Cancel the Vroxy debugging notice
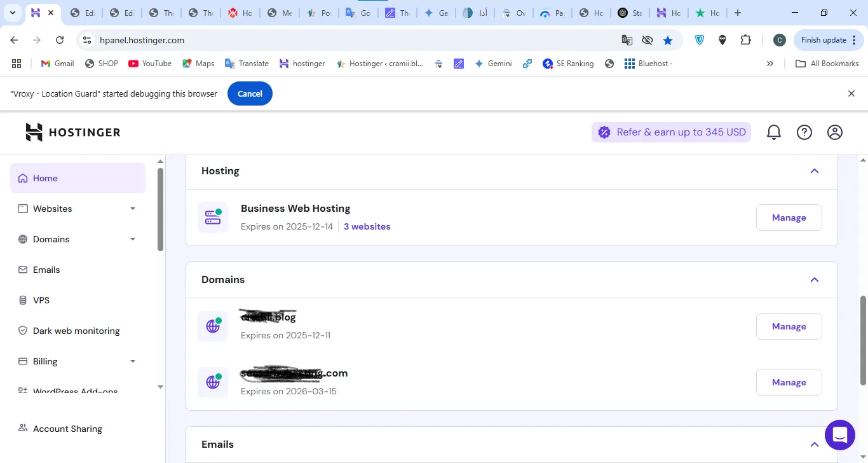The image size is (868, 463). [249, 93]
